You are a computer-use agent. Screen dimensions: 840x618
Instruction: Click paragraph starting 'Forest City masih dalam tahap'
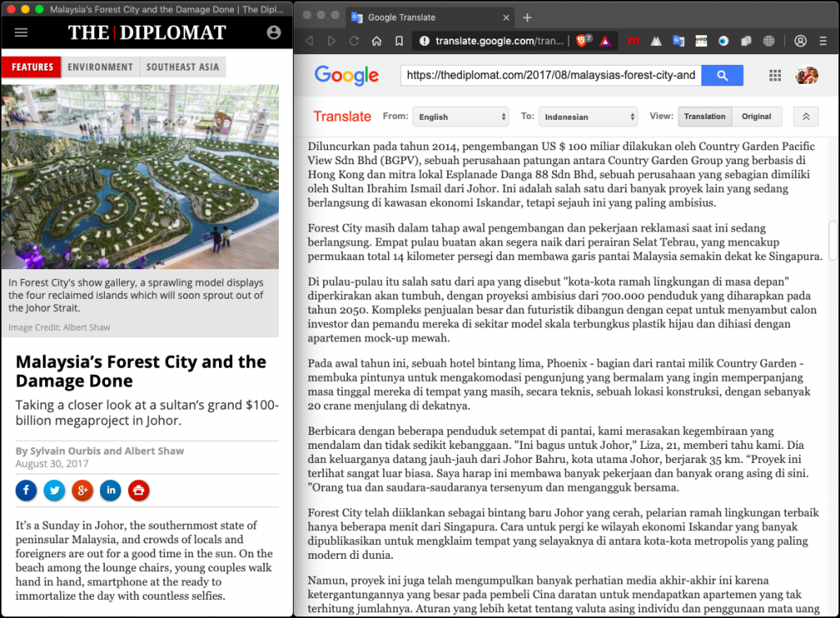point(564,242)
